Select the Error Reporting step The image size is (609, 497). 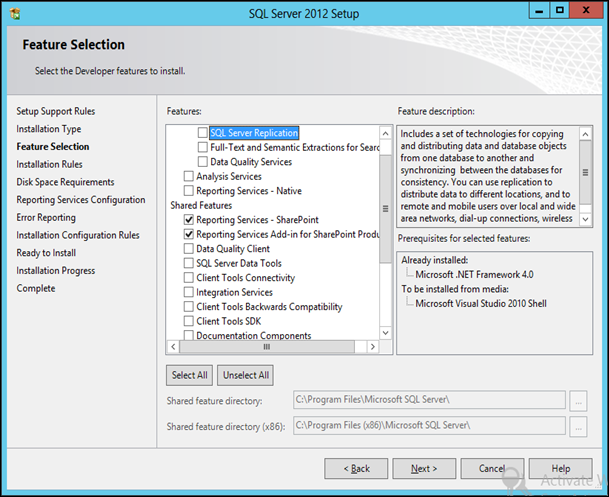click(46, 217)
